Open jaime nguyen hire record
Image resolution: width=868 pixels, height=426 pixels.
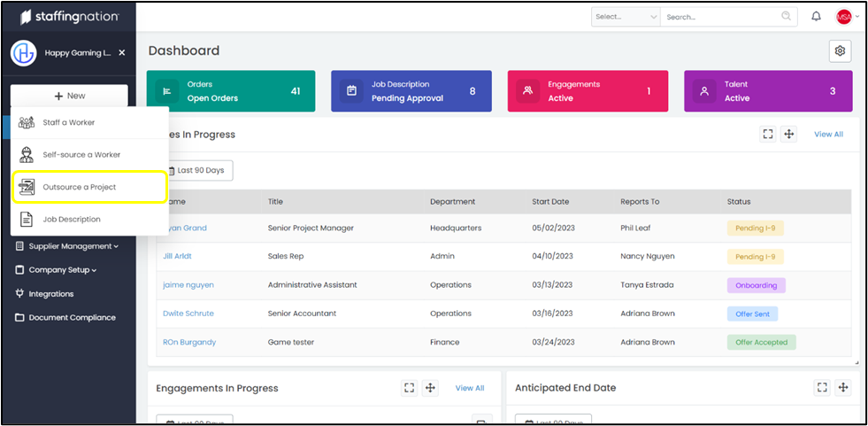coord(188,285)
